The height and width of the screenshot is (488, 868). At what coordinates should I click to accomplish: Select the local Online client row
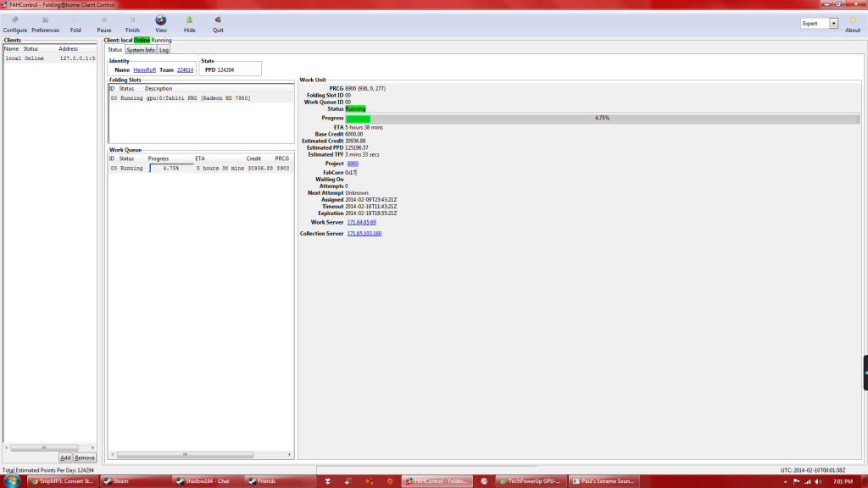pos(50,58)
